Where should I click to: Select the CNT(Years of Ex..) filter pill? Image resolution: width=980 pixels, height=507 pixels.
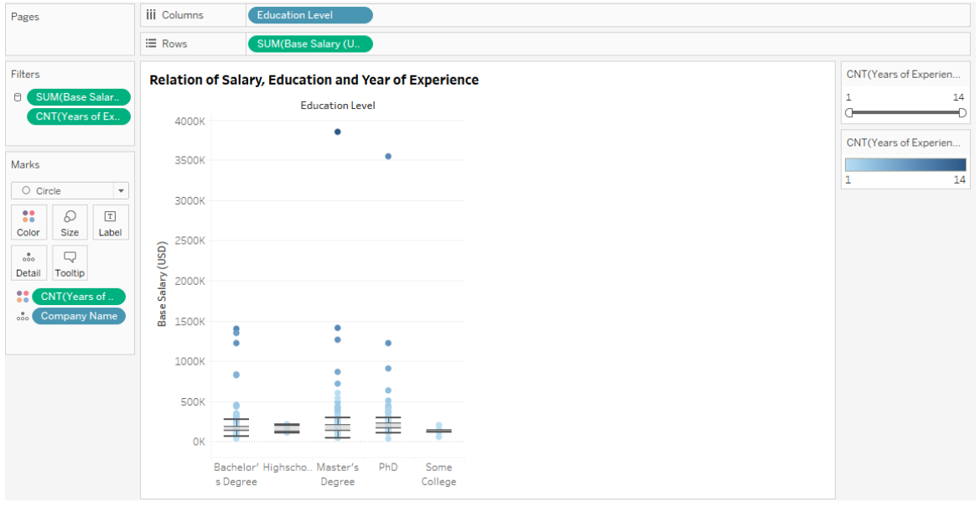[x=79, y=116]
